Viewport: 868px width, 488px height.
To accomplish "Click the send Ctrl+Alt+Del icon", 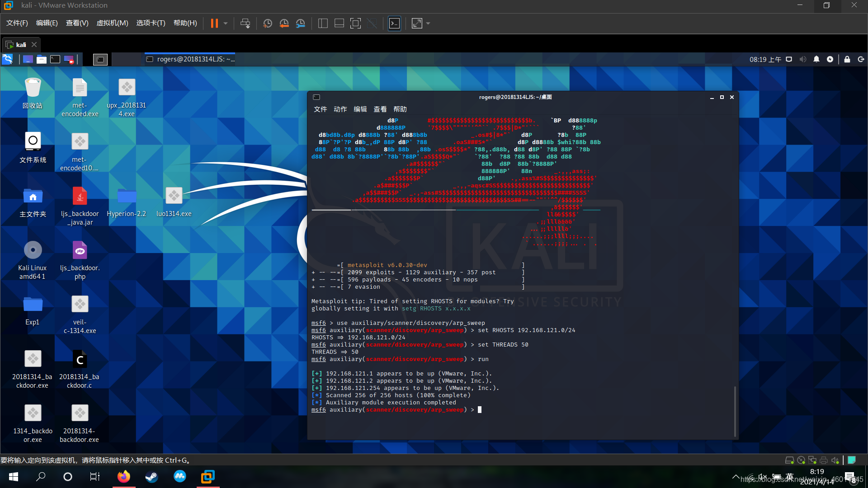I will pyautogui.click(x=245, y=23).
